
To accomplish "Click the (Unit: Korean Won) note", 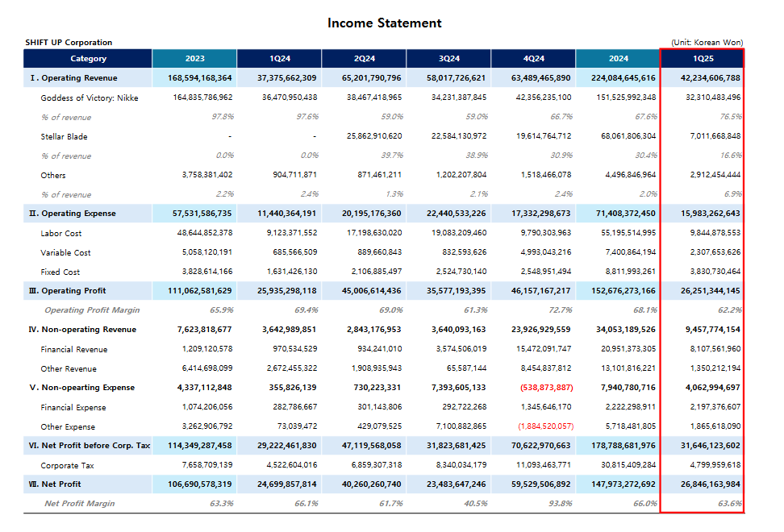I will (707, 43).
